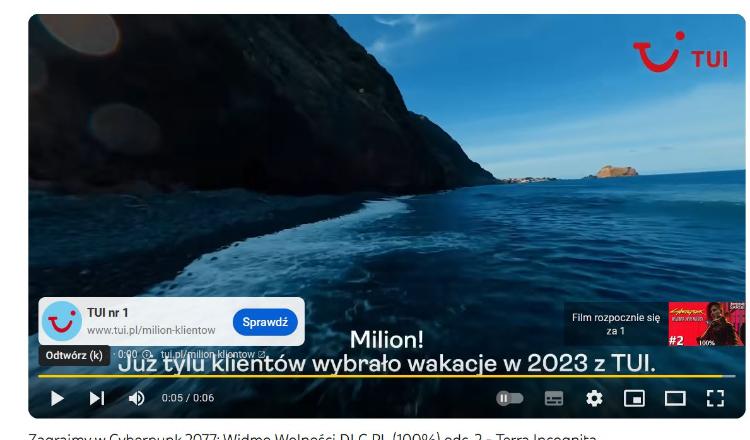Enter fullscreen mode

715,398
